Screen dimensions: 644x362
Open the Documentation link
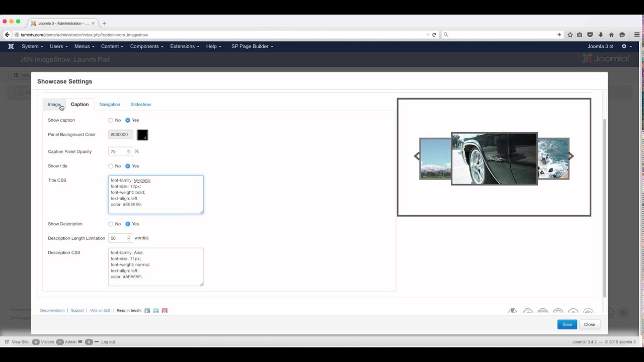(52, 311)
